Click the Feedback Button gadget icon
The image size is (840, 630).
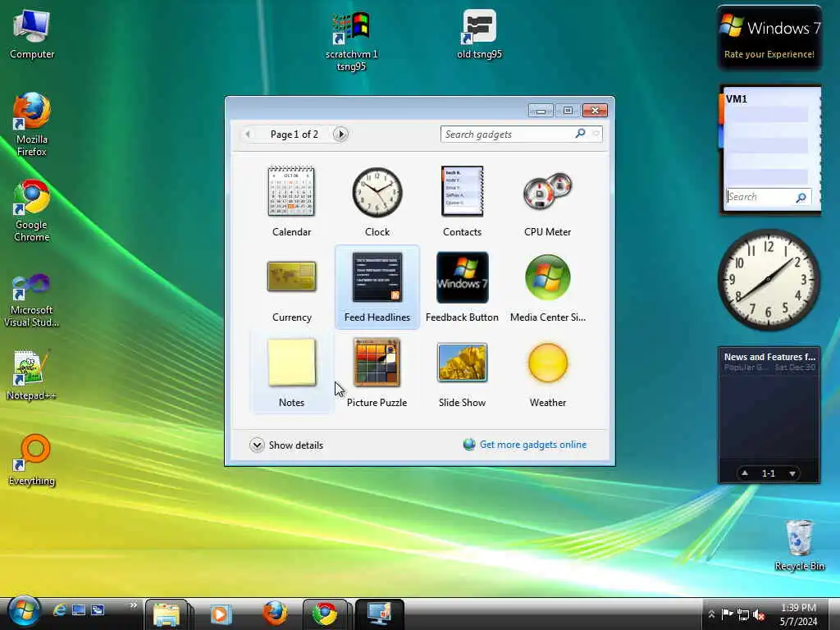coord(463,277)
